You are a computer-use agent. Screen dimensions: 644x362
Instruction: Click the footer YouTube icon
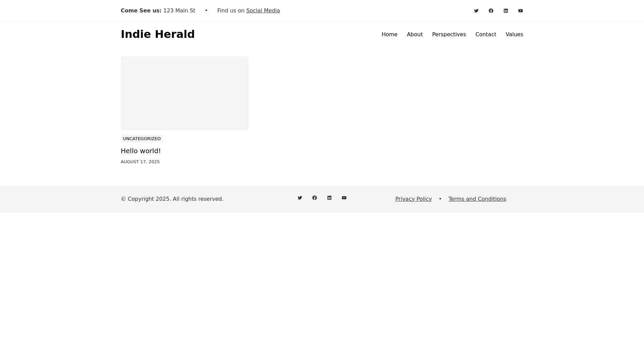pos(344,198)
